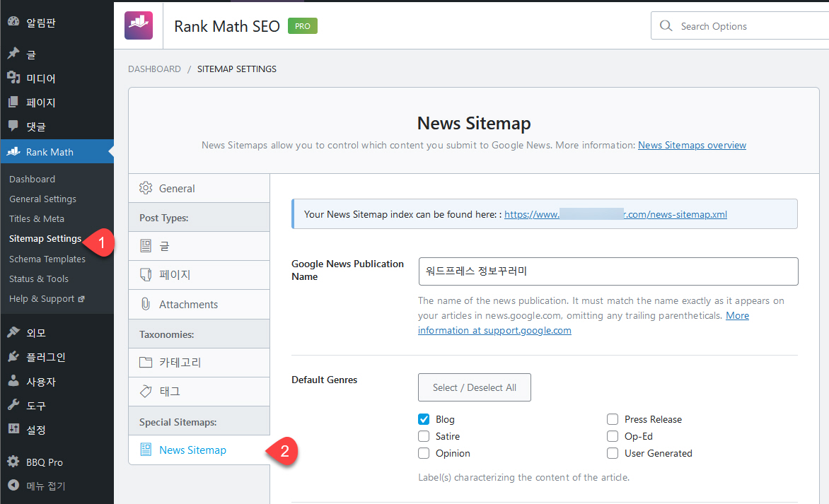
Task: Click the Google News Publication Name field
Action: tap(608, 271)
